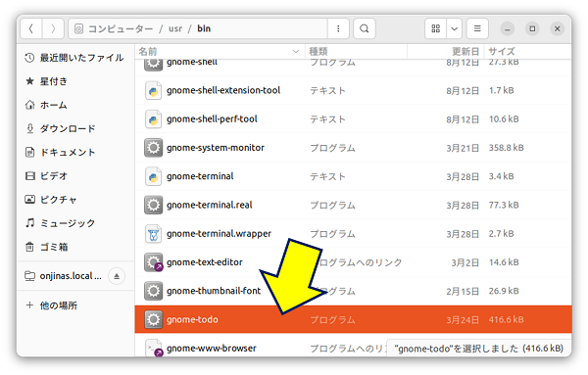Open ドキュメント folder in sidebar
The image size is (588, 375).
(x=74, y=152)
